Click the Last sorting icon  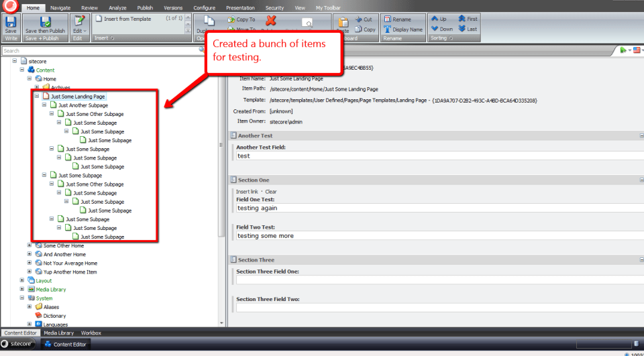pyautogui.click(x=462, y=29)
